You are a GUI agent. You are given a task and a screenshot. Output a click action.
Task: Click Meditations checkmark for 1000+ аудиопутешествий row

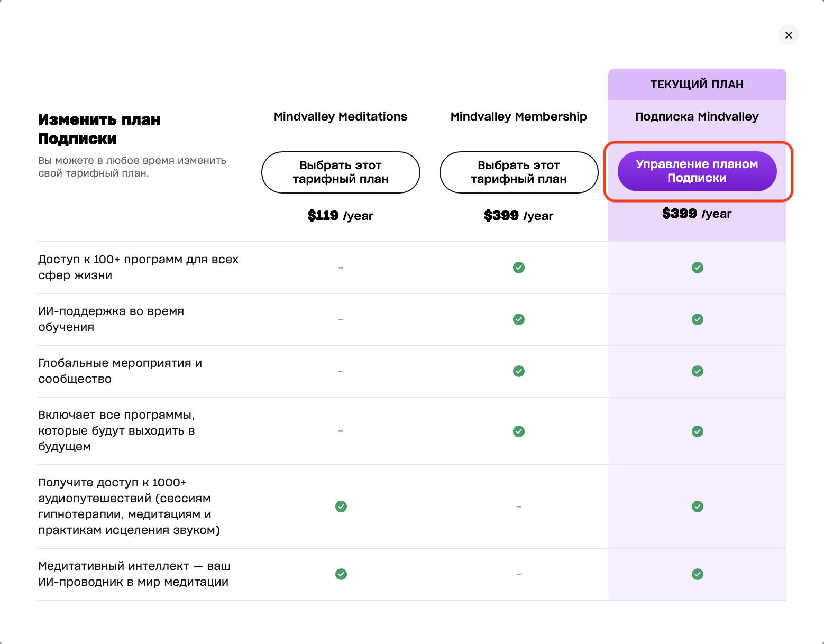pos(341,507)
